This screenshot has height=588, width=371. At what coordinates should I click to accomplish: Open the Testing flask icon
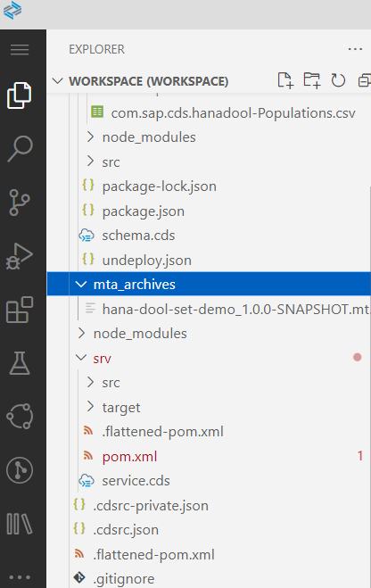(x=20, y=363)
